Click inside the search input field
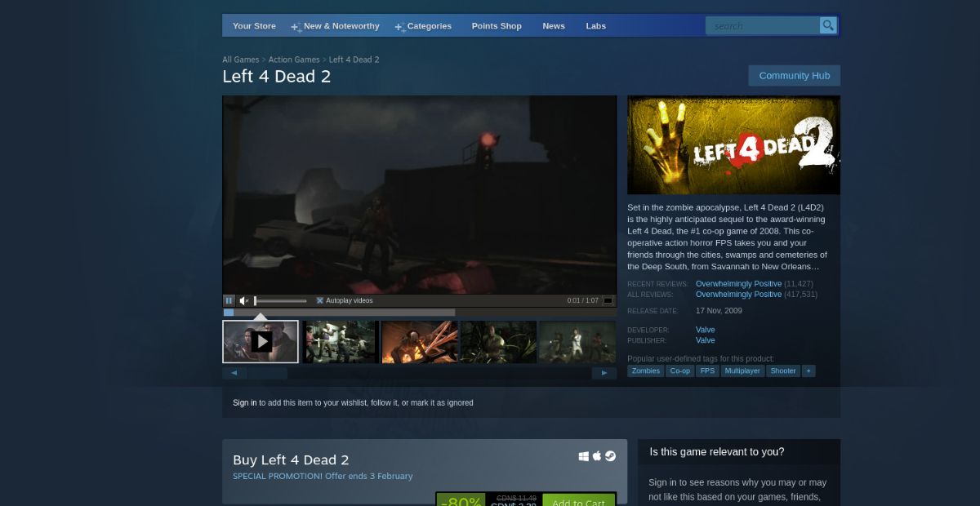 (759, 25)
